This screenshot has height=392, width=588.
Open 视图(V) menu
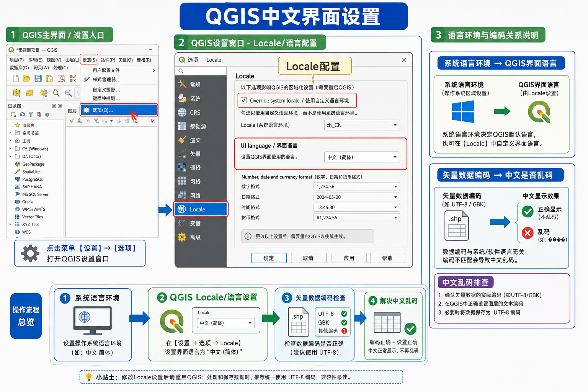54,60
